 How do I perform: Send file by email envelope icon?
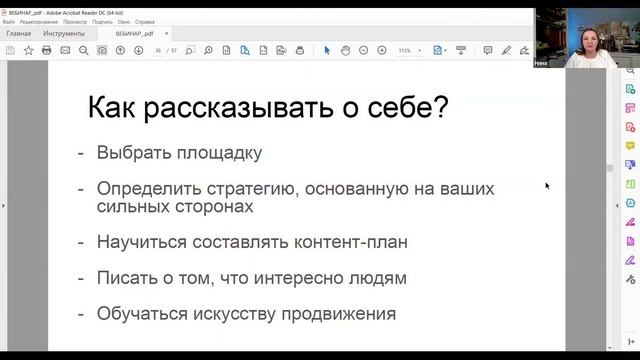[65, 50]
